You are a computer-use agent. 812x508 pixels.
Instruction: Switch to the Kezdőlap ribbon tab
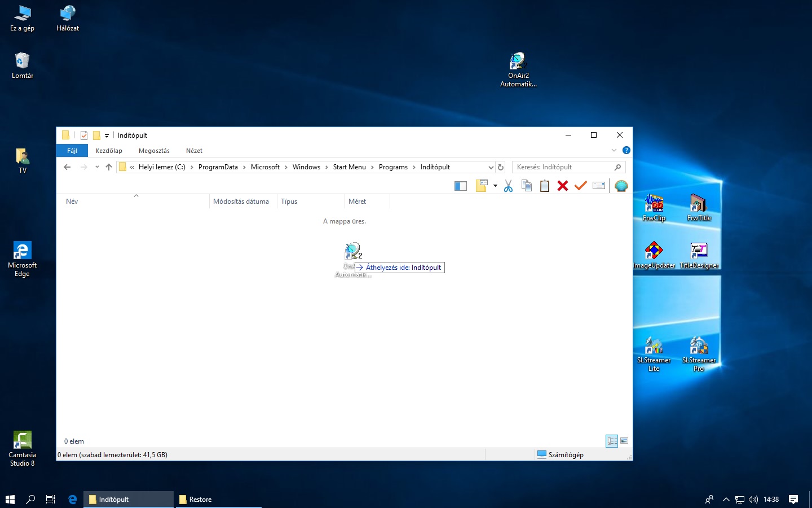coord(109,151)
